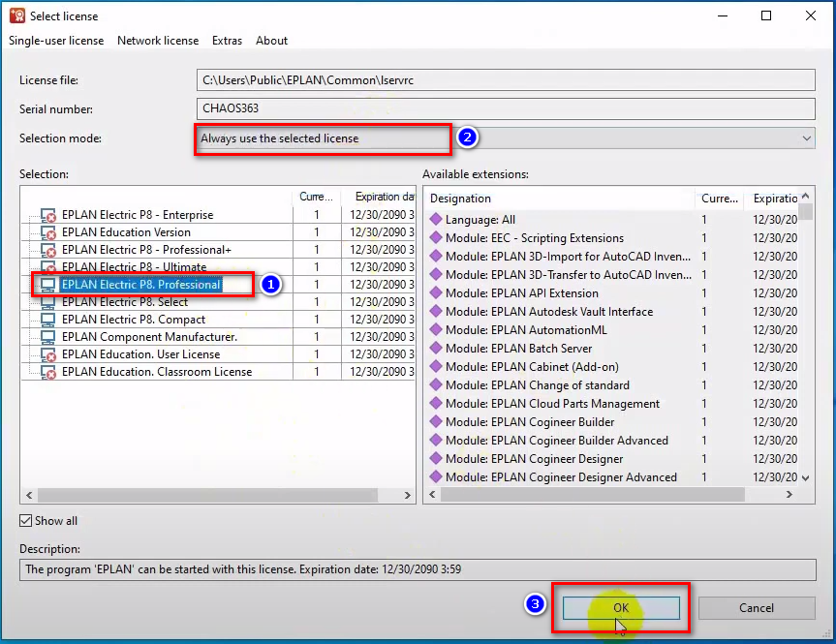Screen dimensions: 836x644
Task: Click the EPLAN Electric P8 - Enterprise license icon
Action: tap(48, 215)
